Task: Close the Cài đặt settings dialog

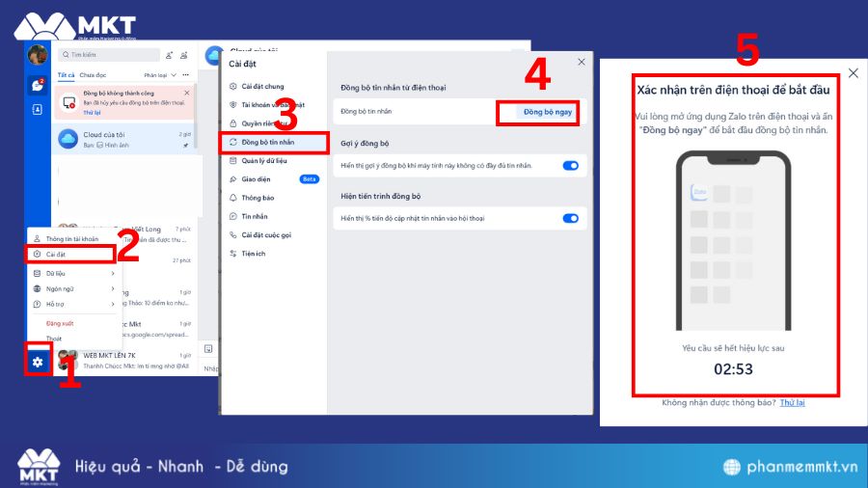Action: pyautogui.click(x=582, y=62)
